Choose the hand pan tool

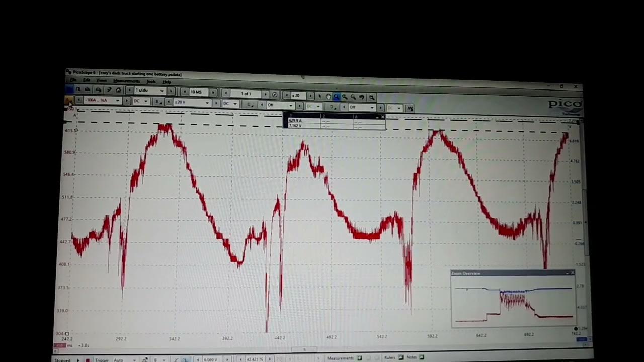[328, 96]
